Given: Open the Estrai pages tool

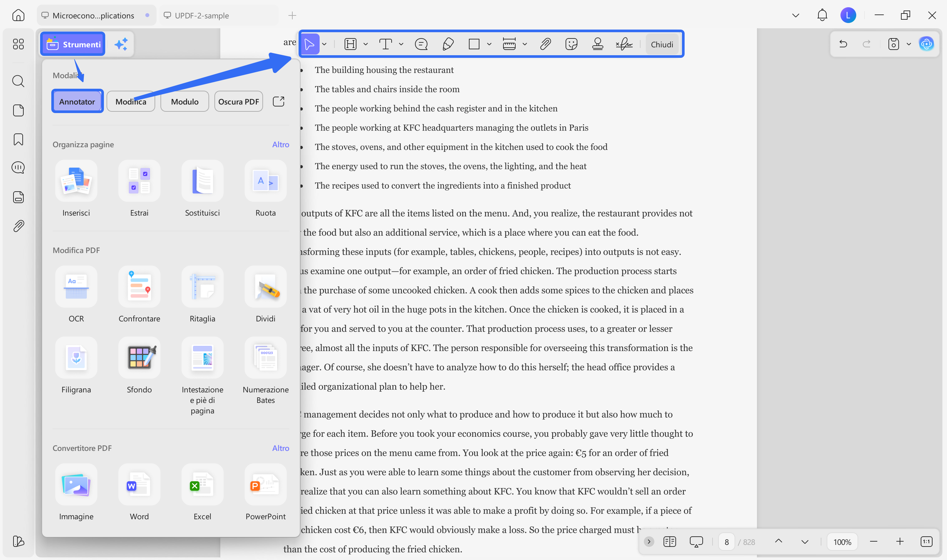Looking at the screenshot, I should pos(139,189).
